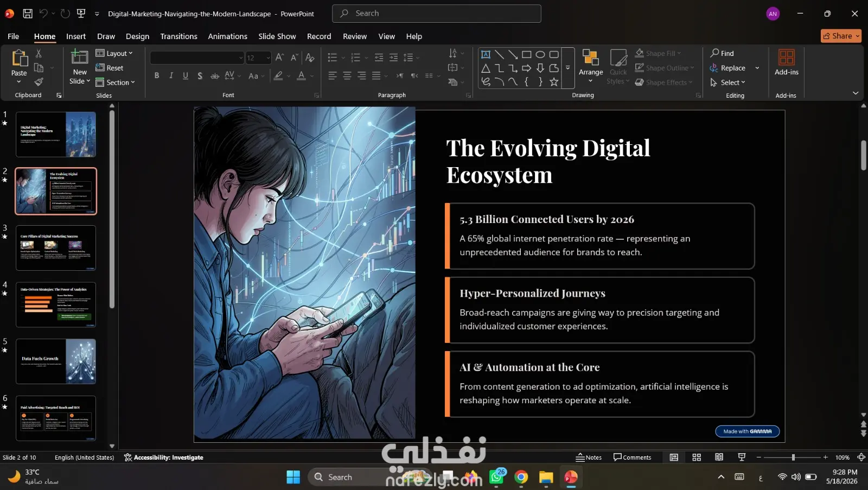Collapse the ribbon with the chevron
The height and width of the screenshot is (490, 868).
(x=856, y=93)
